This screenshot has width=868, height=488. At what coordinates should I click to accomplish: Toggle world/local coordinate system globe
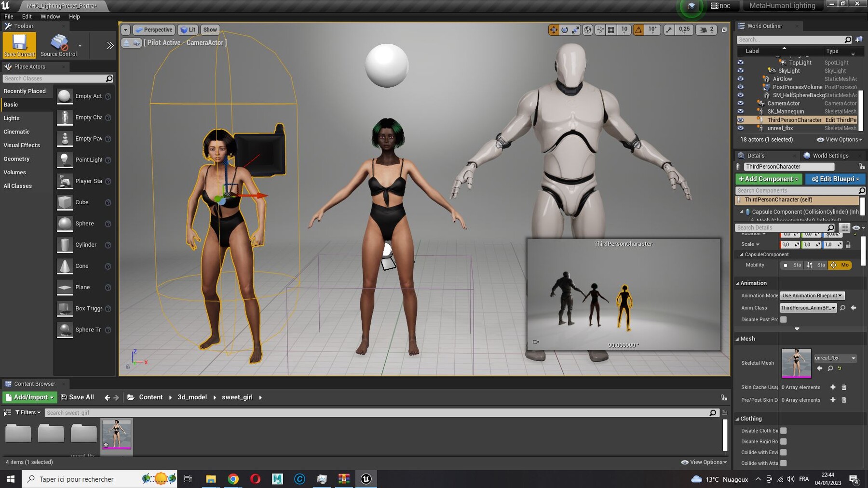pos(588,30)
